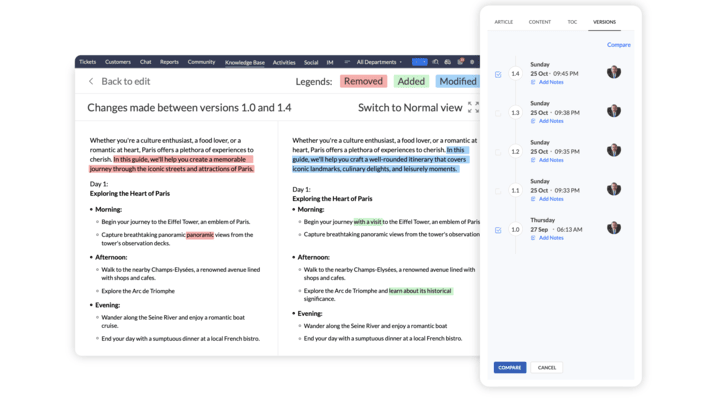Click the '25 Oct - 09:45 PM' timestamp

[554, 74]
